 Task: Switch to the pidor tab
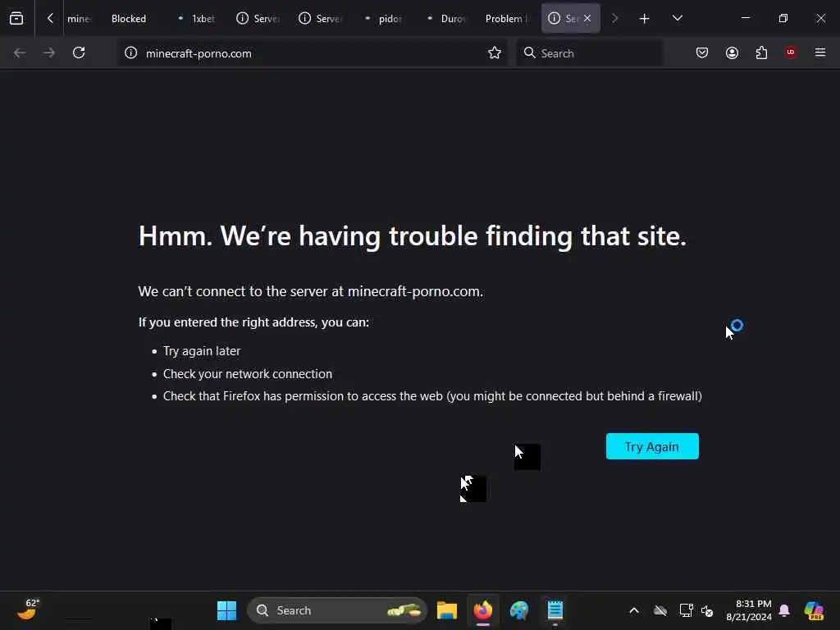point(384,19)
